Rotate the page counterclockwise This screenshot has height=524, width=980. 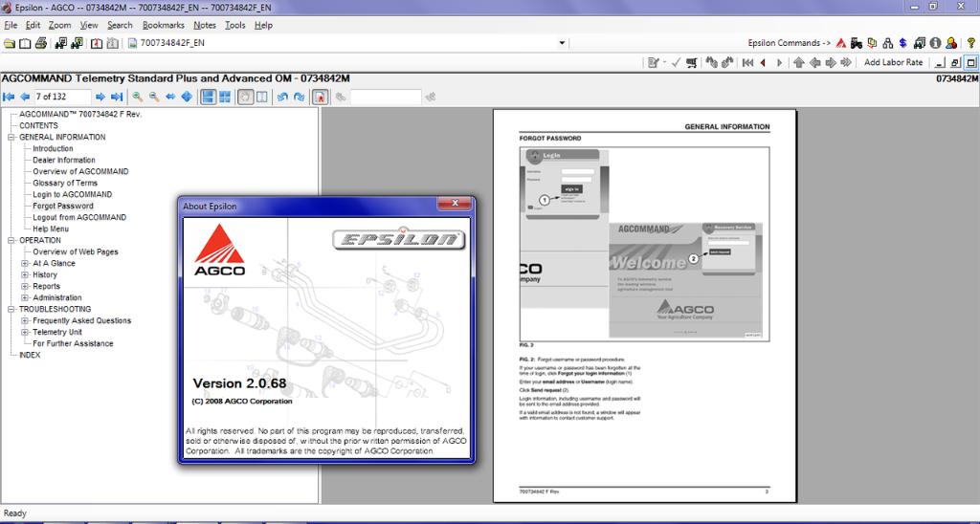[x=282, y=97]
